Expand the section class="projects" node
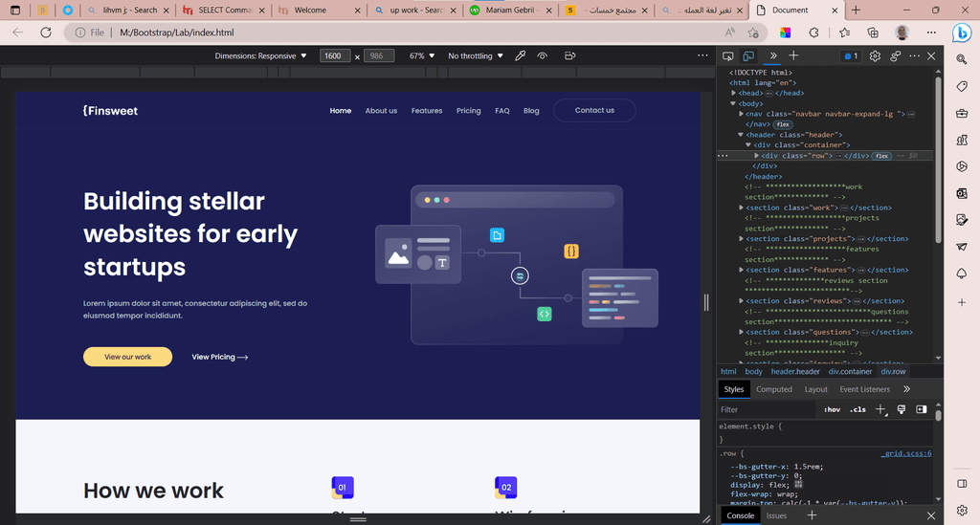980x525 pixels. [742, 239]
